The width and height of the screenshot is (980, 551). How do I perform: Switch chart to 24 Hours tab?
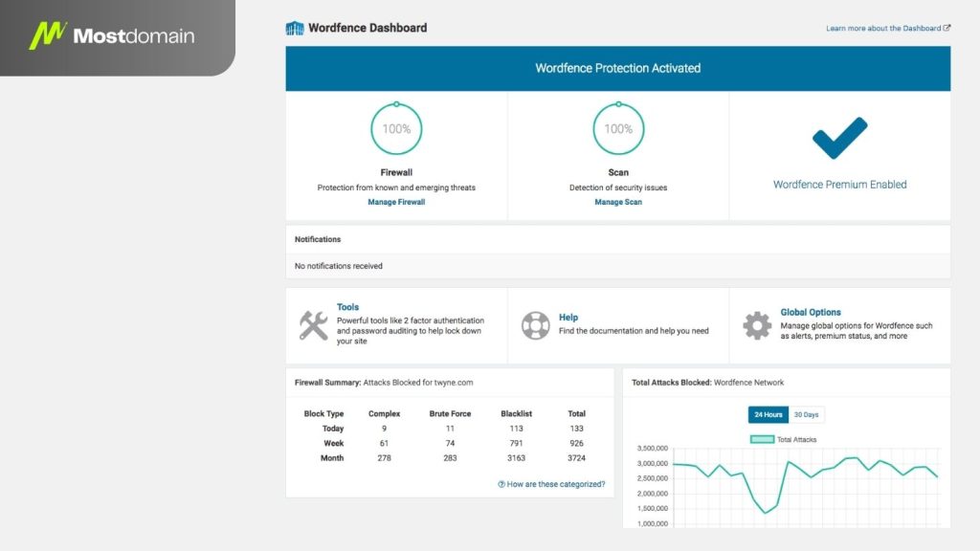click(x=768, y=415)
